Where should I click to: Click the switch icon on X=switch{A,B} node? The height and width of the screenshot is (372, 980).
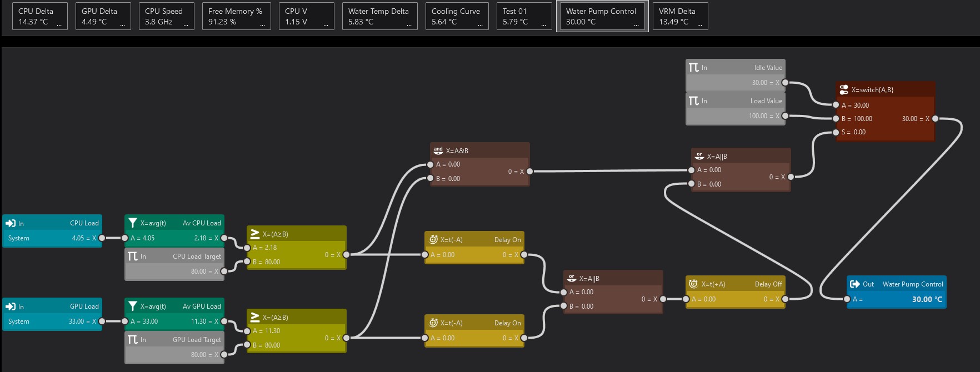point(844,89)
